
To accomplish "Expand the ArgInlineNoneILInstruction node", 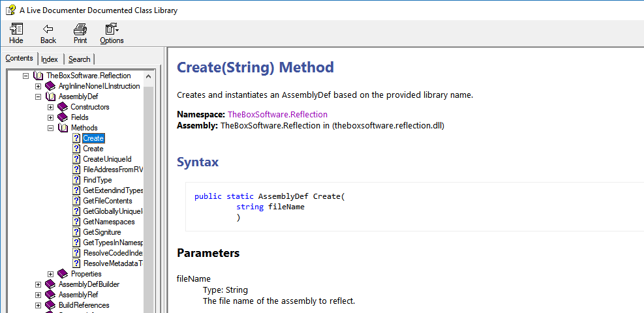I will pos(38,86).
